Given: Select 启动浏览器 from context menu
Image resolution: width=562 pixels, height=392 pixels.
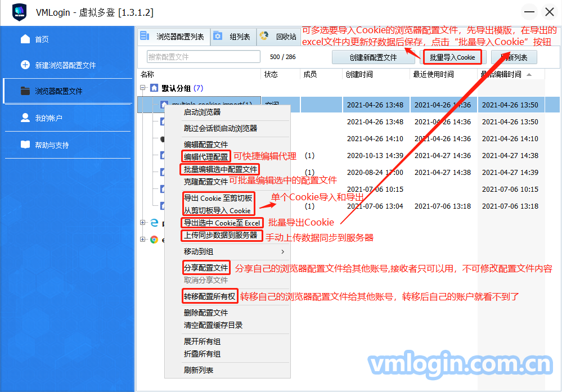Looking at the screenshot, I should point(202,112).
